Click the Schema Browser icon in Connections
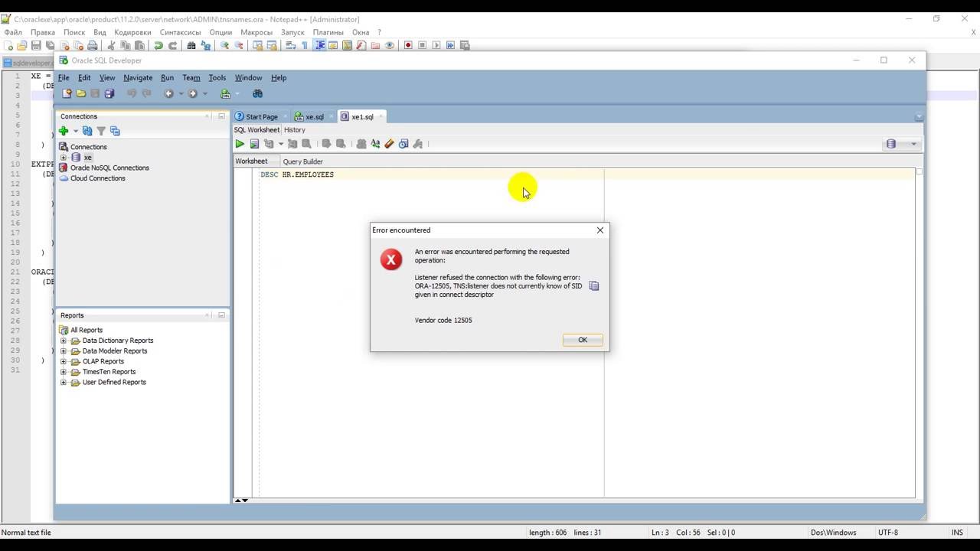 115,131
